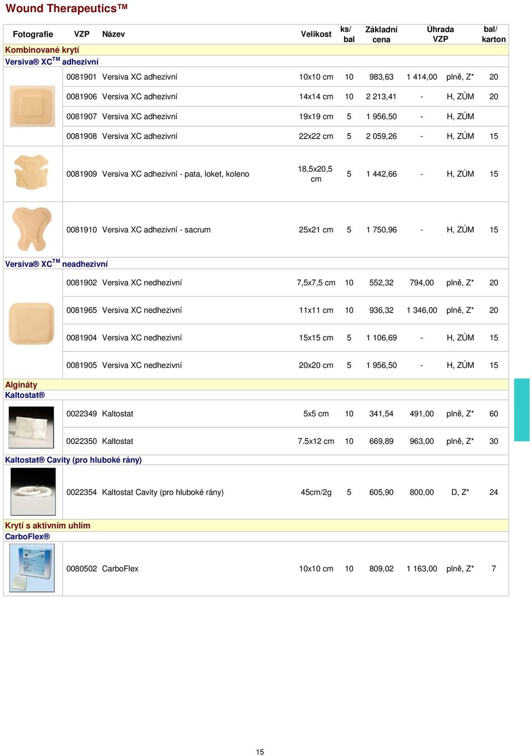Click the price '1 106,69'
532x756 pixels.
tap(381, 338)
